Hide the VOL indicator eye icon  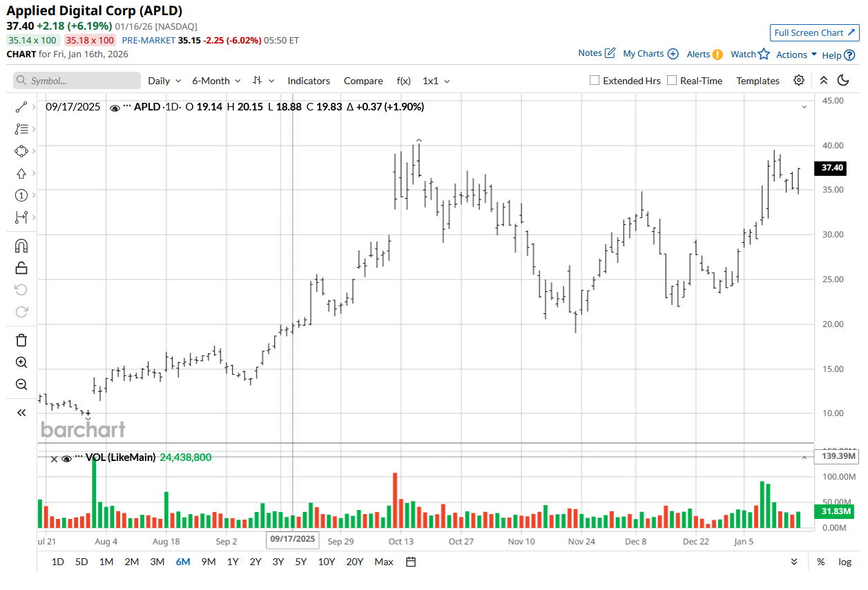tap(67, 458)
